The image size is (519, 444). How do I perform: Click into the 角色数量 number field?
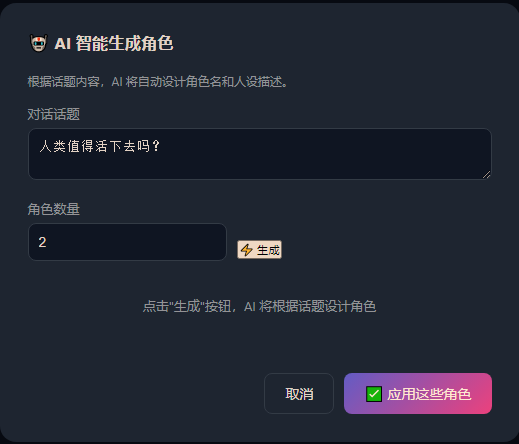tap(127, 242)
